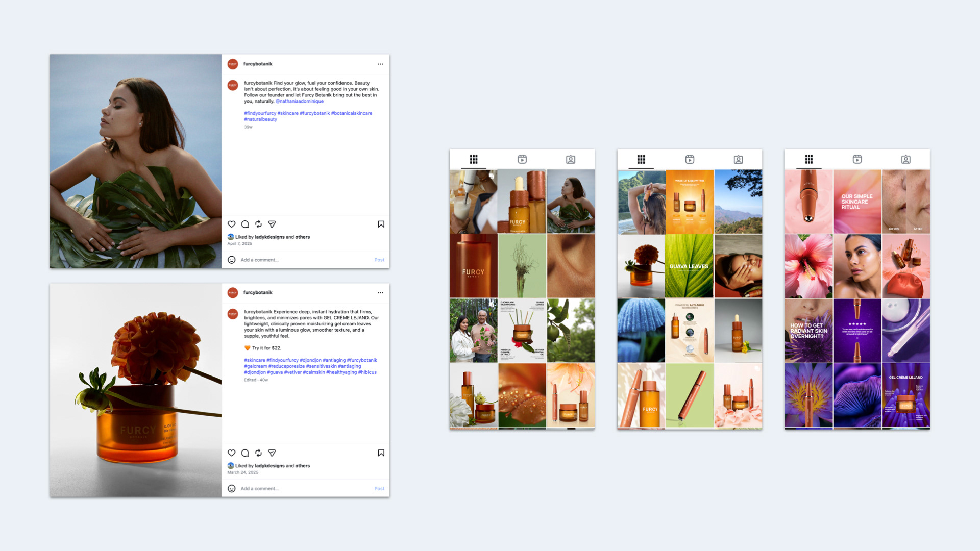Like the top woman portrait post
The height and width of the screenshot is (551, 980).
pos(231,224)
